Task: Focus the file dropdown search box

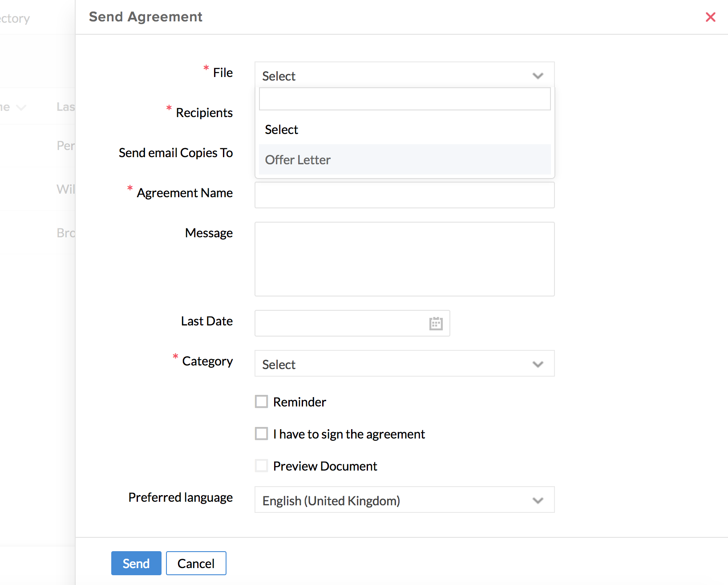Action: 404,99
